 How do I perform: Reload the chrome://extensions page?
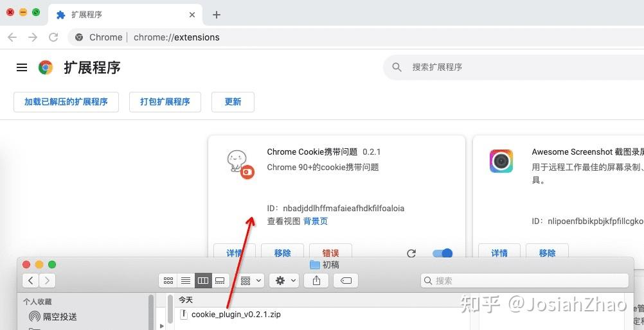pos(53,37)
